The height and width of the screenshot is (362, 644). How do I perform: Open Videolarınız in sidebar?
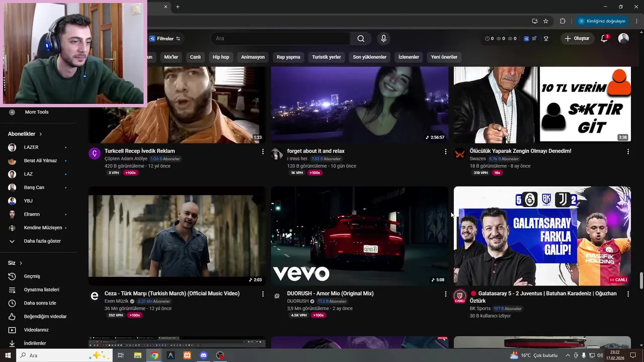tap(38, 330)
